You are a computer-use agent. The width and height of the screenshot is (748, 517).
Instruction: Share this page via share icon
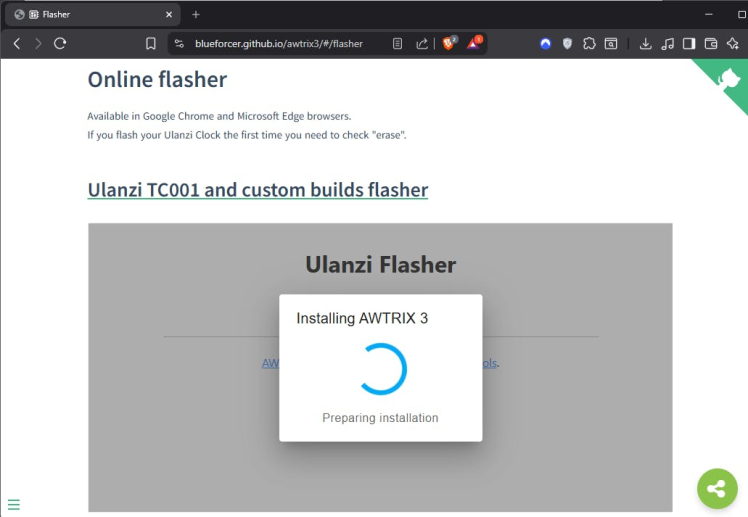pyautogui.click(x=422, y=44)
